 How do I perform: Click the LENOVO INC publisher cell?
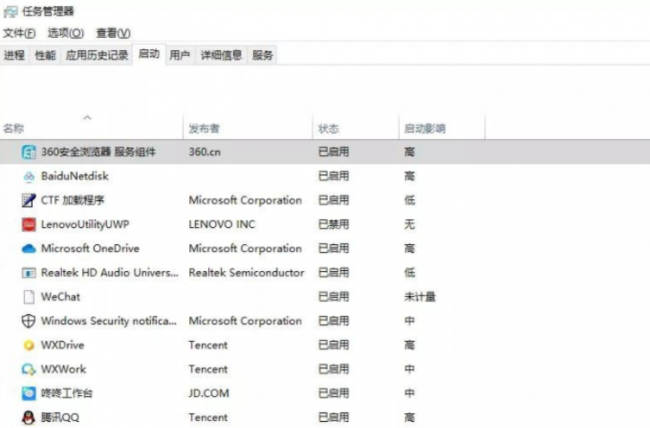coord(222,224)
